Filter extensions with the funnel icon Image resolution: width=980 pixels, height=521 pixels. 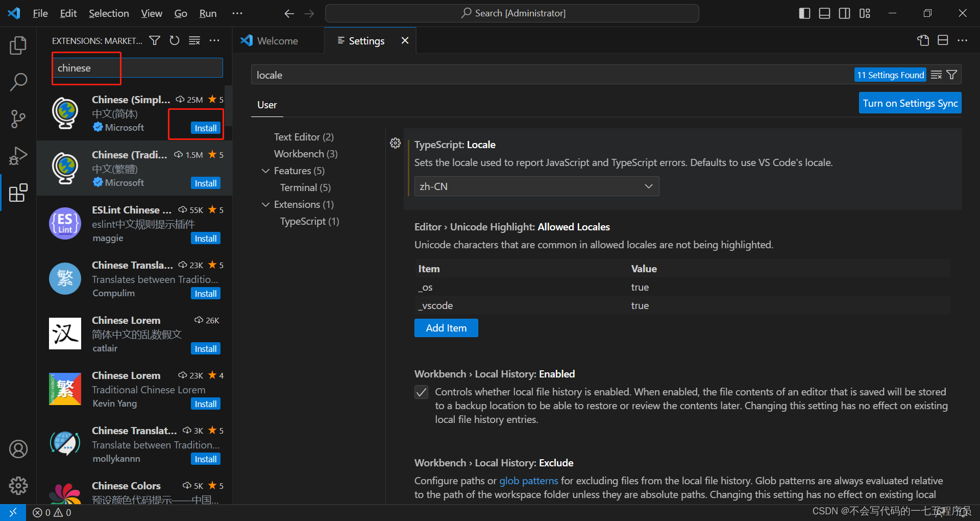[155, 40]
